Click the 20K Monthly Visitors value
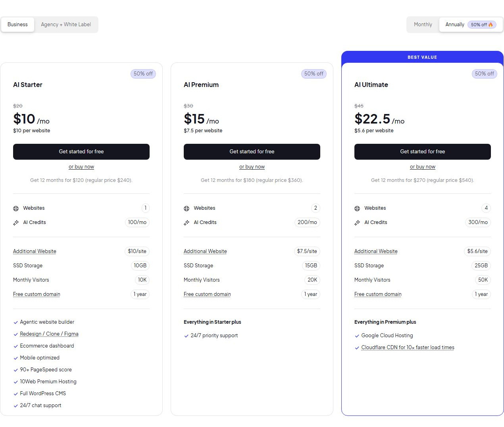Image resolution: width=504 pixels, height=427 pixels. point(312,280)
